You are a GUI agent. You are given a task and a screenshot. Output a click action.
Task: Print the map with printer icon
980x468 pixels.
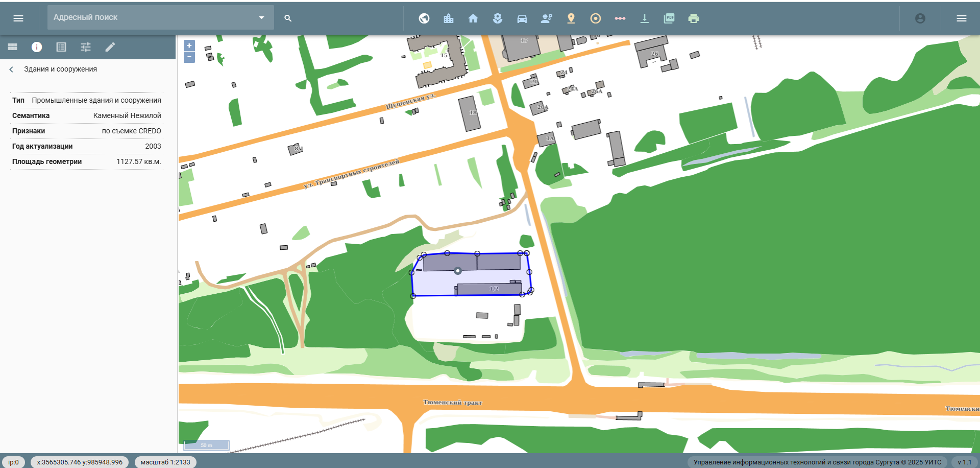pyautogui.click(x=693, y=18)
